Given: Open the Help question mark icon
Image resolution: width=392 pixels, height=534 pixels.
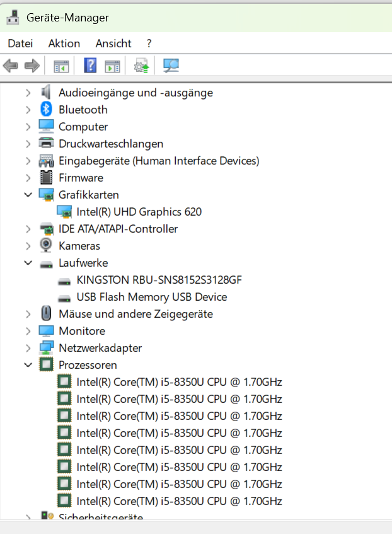Looking at the screenshot, I should (x=90, y=65).
